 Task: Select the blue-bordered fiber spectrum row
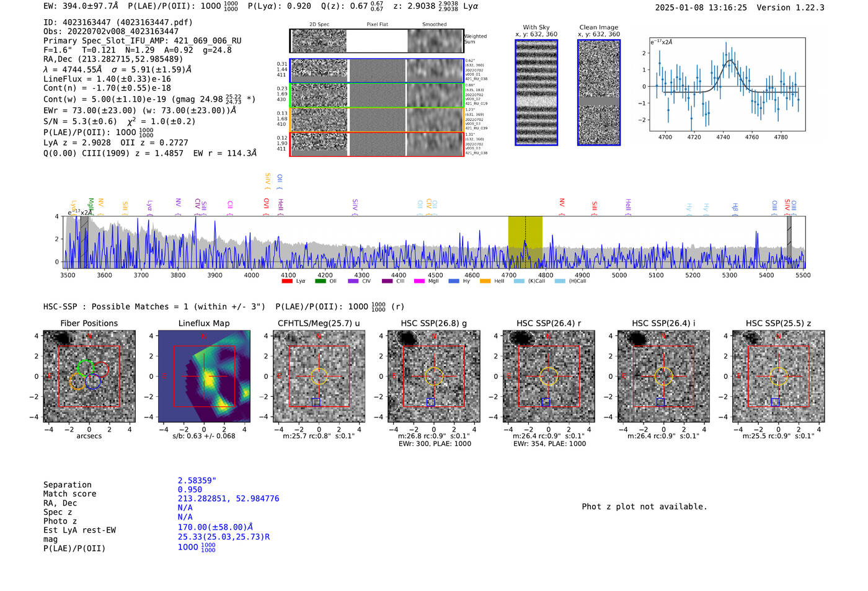[x=376, y=71]
